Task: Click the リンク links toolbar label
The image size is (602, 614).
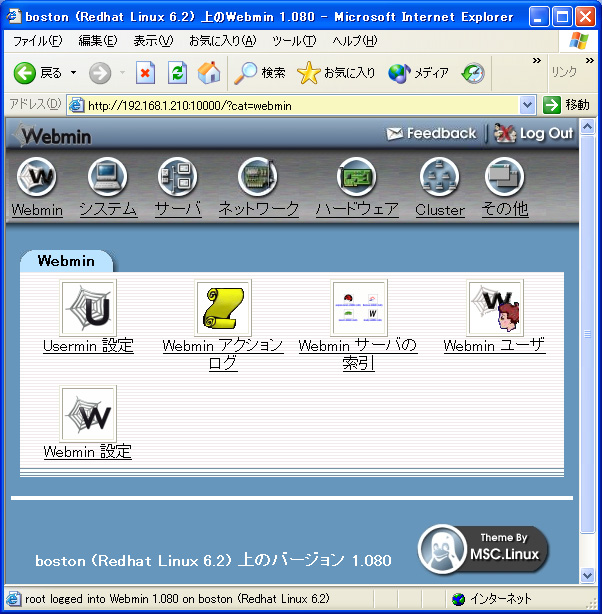Action: tap(564, 72)
